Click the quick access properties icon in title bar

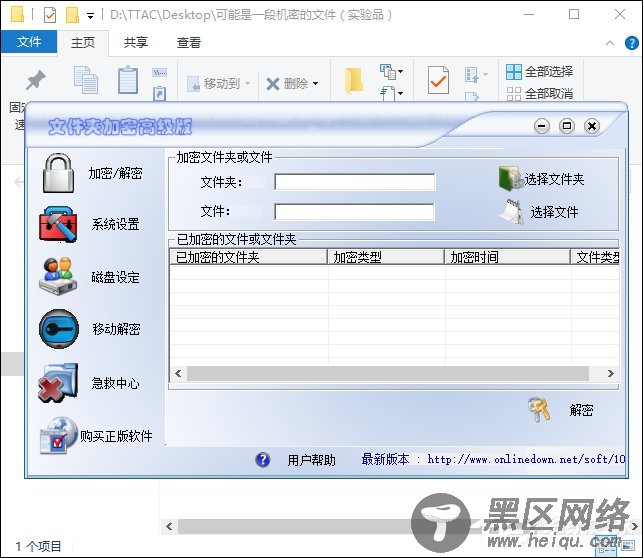[50, 15]
